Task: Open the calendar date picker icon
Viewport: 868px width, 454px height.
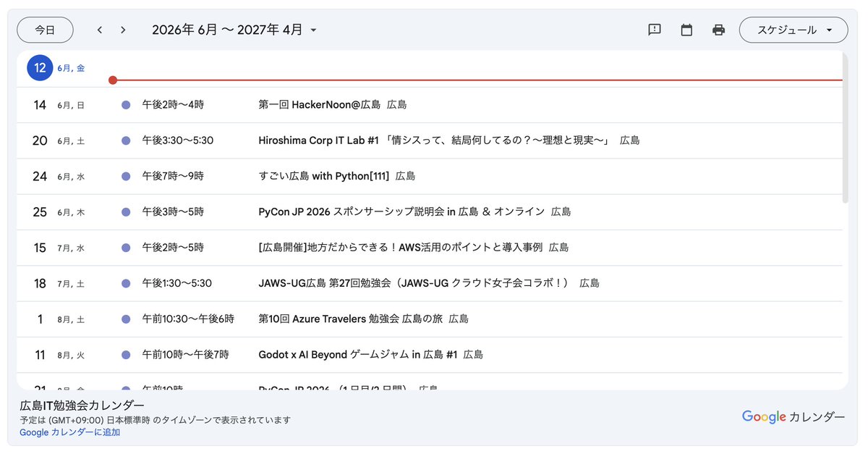Action: coord(686,30)
